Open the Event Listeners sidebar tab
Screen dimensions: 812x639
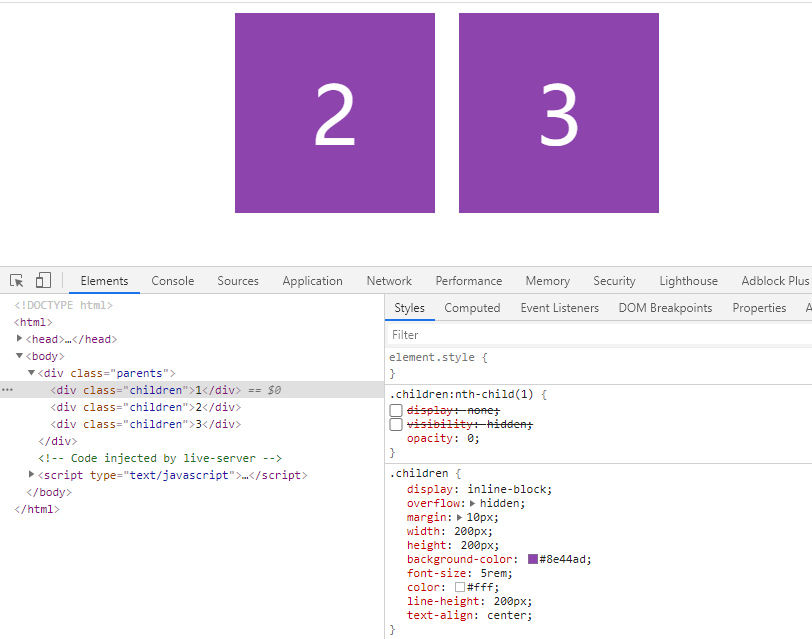click(559, 308)
